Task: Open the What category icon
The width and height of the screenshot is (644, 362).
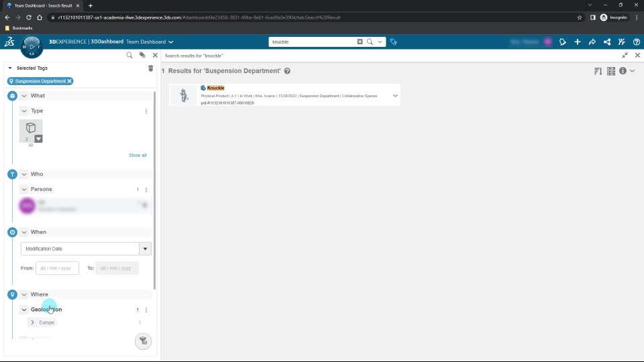Action: pos(12,96)
